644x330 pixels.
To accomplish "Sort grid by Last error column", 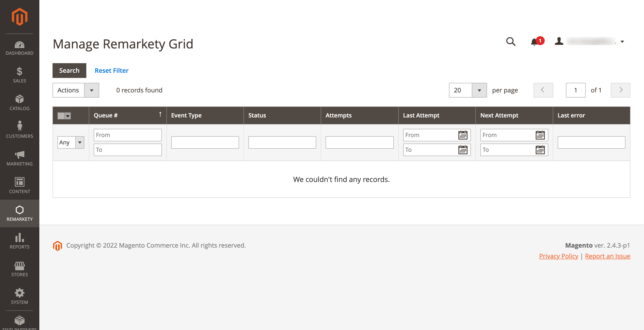I will (591, 115).
